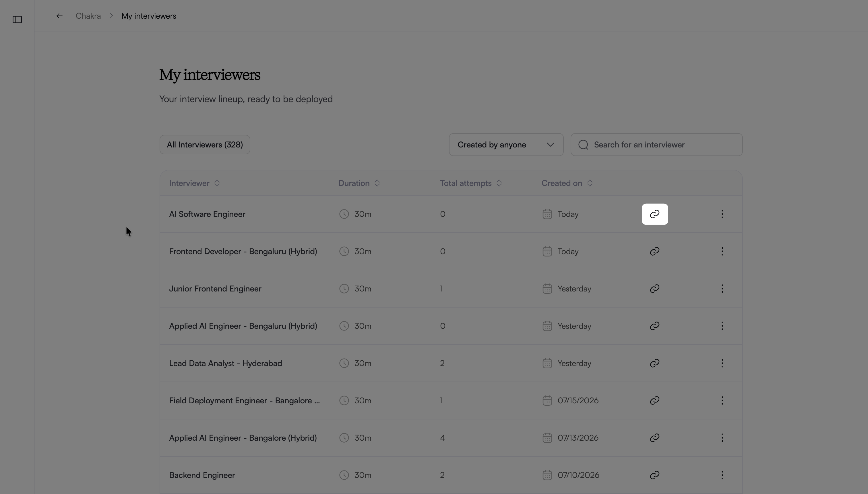Open Frontend Developer - Bengaluru (Hybrid) interviewer
Screen dimensions: 868x494
pyautogui.click(x=243, y=251)
